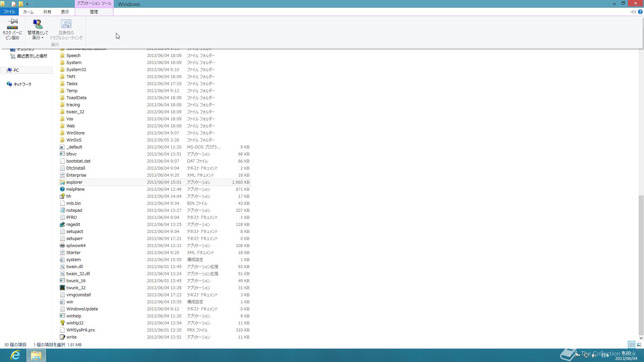Select the write application icon
Viewport: 644px width, 362px height.
[x=62, y=337]
